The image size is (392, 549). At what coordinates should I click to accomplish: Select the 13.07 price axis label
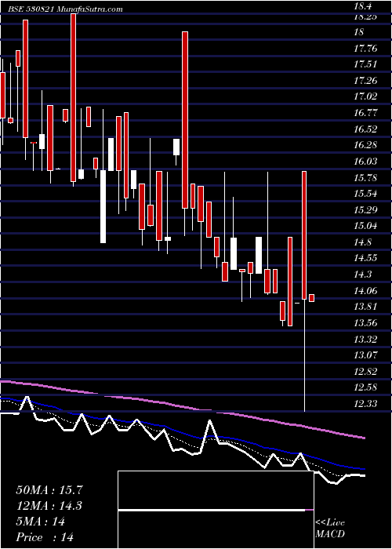click(365, 355)
